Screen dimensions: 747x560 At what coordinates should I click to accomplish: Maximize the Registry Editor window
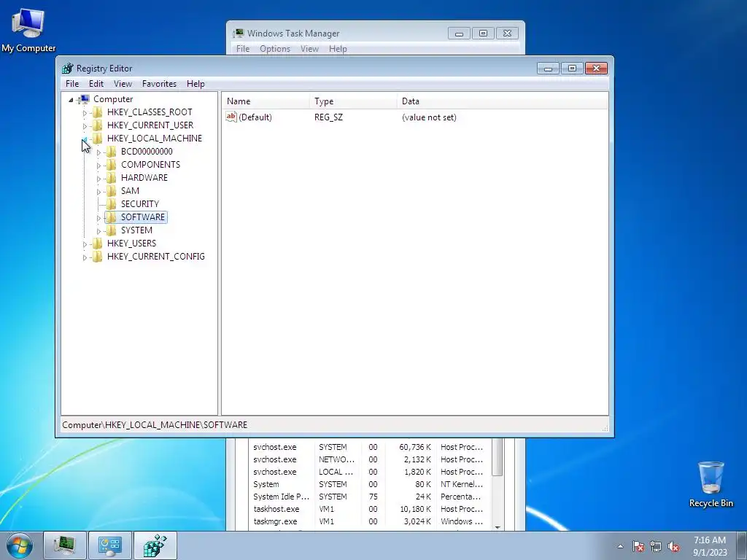pyautogui.click(x=572, y=69)
